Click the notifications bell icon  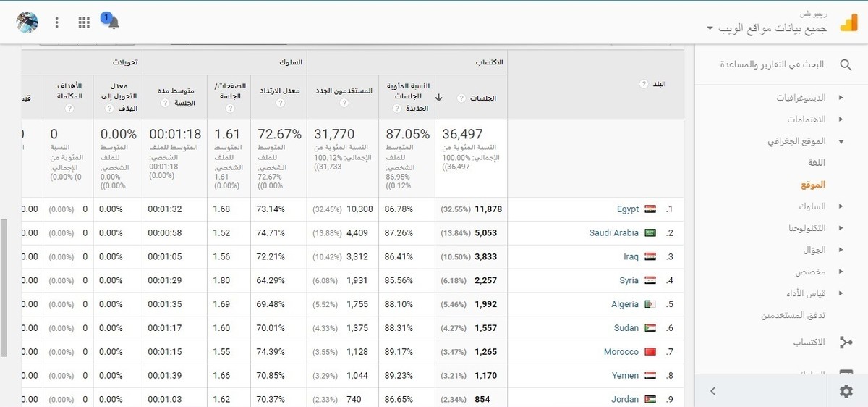pos(113,22)
